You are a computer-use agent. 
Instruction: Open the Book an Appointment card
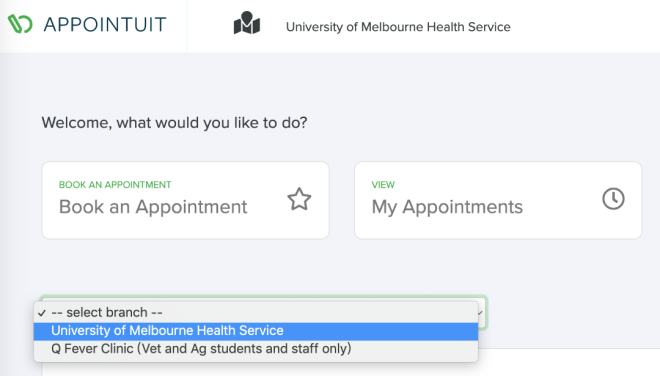pos(186,200)
